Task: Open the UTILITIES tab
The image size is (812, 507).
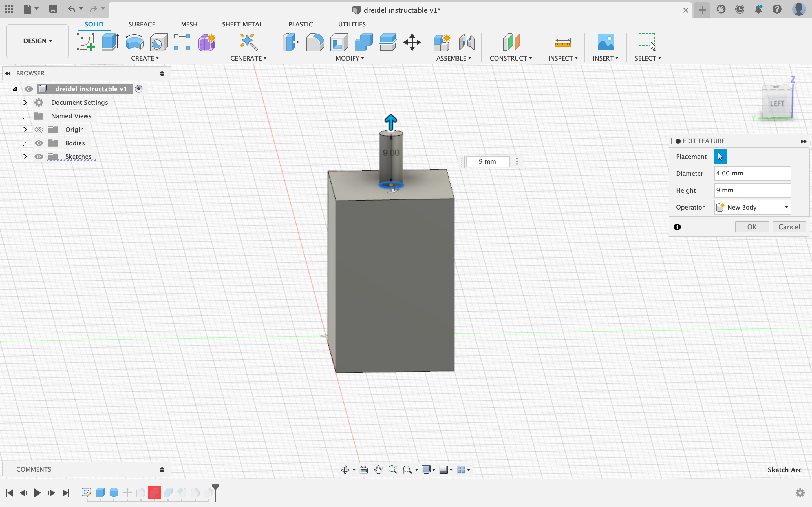Action: tap(352, 24)
